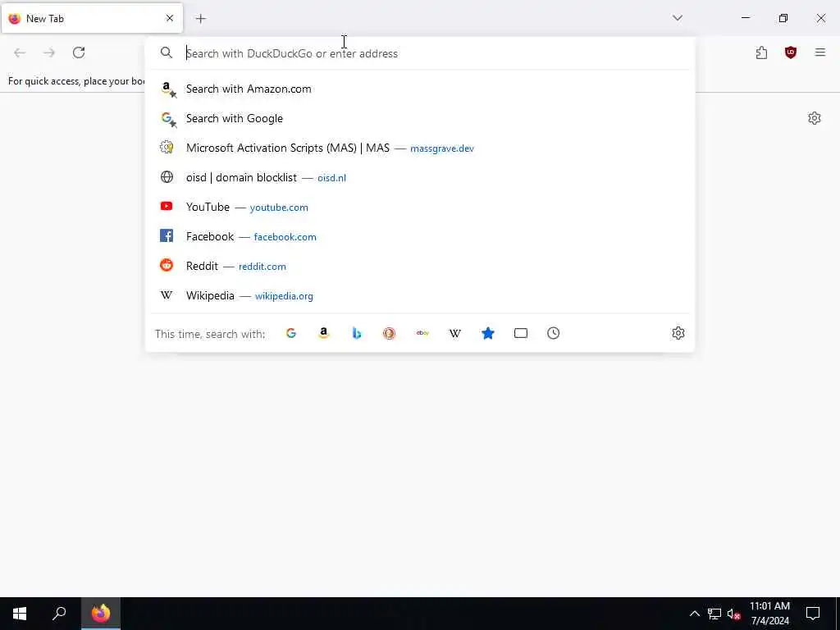Image resolution: width=840 pixels, height=630 pixels.
Task: Open new tab personalize gear icon
Action: 815,118
